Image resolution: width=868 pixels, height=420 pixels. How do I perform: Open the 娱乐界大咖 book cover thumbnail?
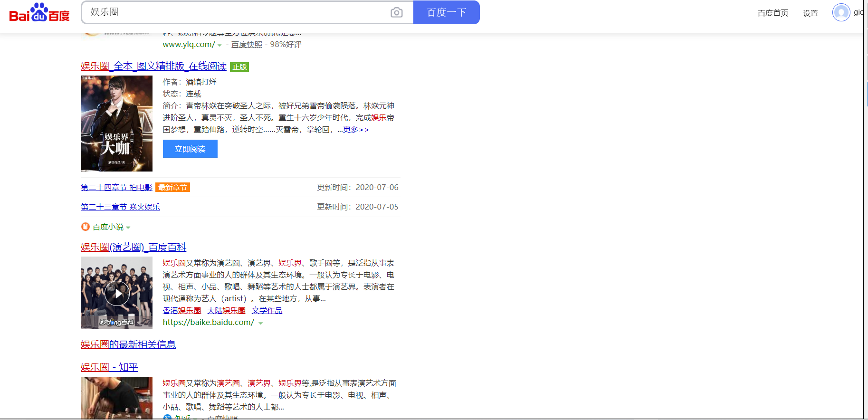(x=116, y=124)
